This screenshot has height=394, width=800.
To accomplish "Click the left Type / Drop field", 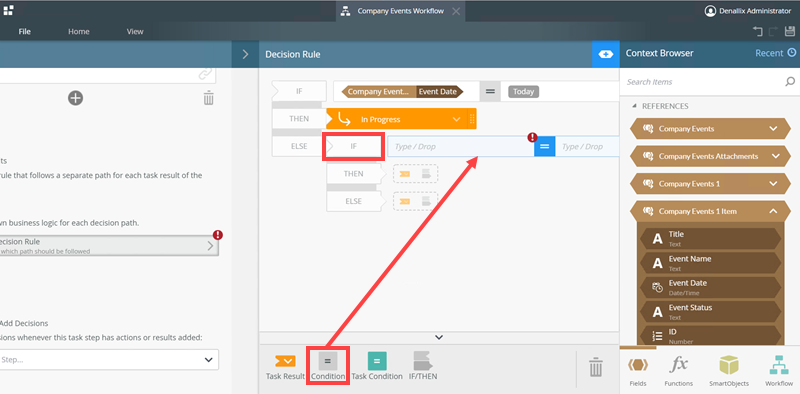I will tap(461, 146).
